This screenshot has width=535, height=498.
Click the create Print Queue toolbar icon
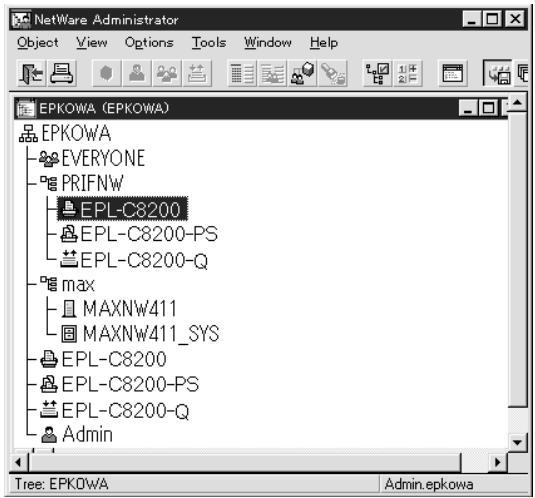tap(197, 73)
